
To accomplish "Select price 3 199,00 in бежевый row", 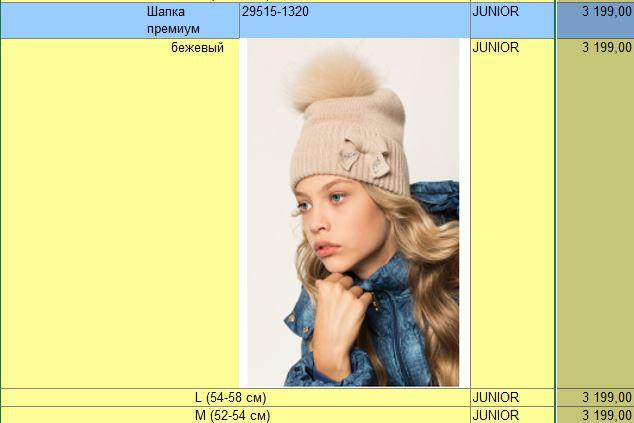I will tap(606, 48).
